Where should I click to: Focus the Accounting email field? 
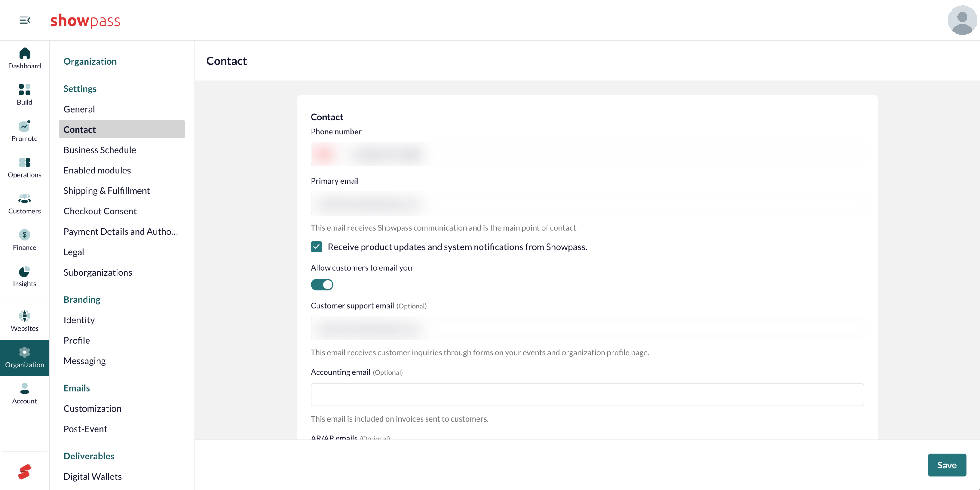587,394
